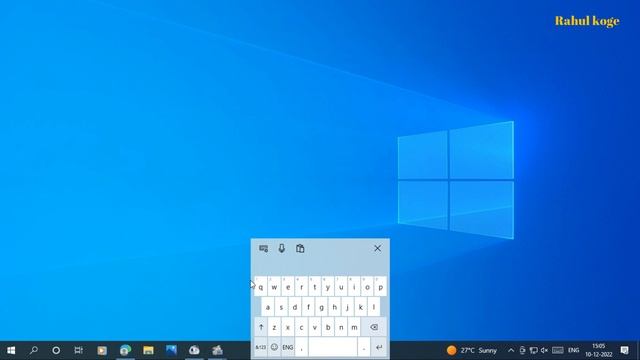Image resolution: width=640 pixels, height=360 pixels.
Task: Open the cloud-shaped app on taskbar
Action: pyautogui.click(x=194, y=350)
